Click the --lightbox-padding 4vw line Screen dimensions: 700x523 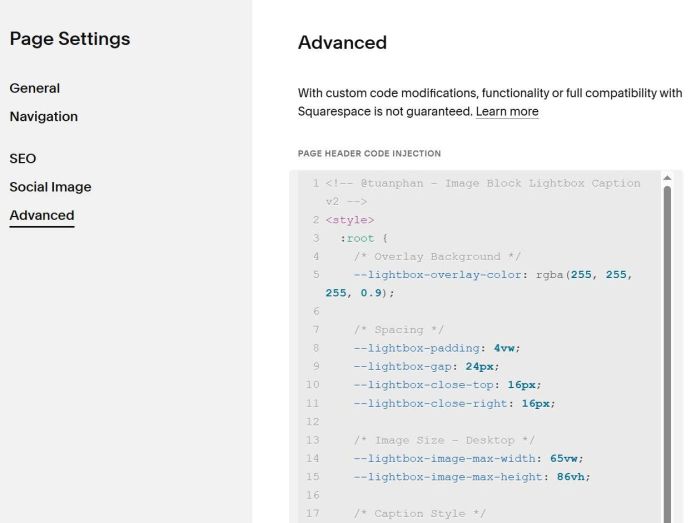pyautogui.click(x=437, y=348)
